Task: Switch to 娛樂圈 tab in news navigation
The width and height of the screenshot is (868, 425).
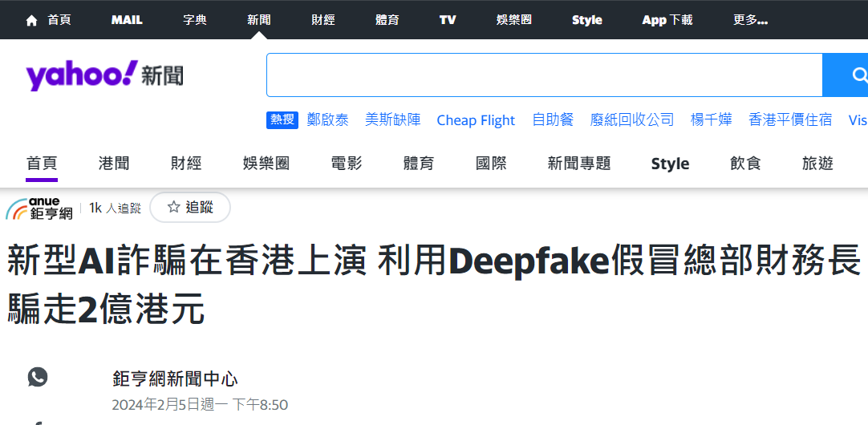Action: coord(266,164)
